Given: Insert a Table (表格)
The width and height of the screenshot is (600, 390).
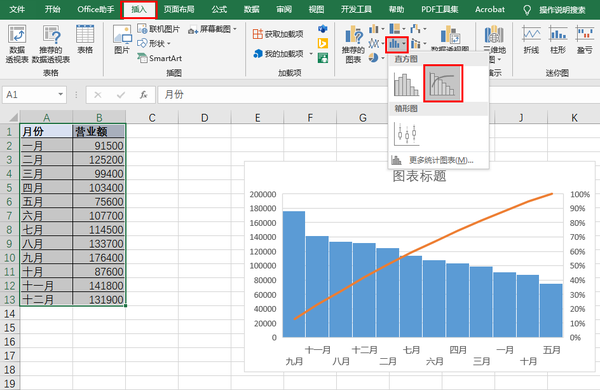Looking at the screenshot, I should coord(85,39).
